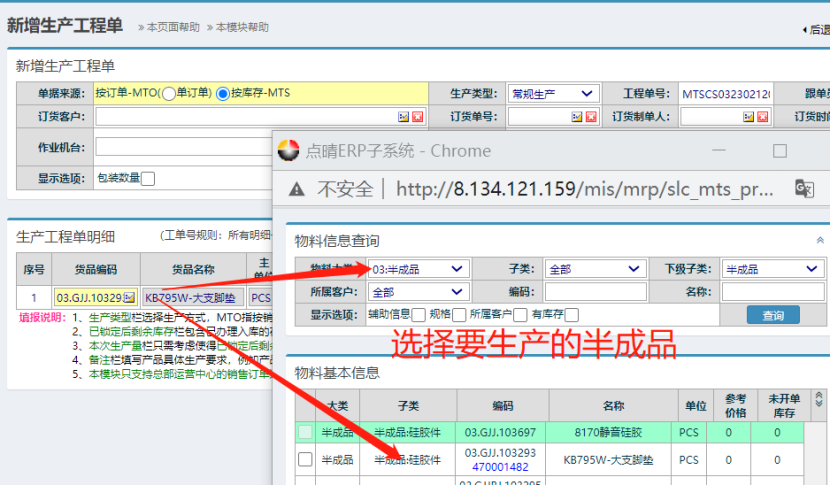Open the 所属客户 dropdown showing 全部
Image resolution: width=831 pixels, height=485 pixels.
(x=418, y=292)
